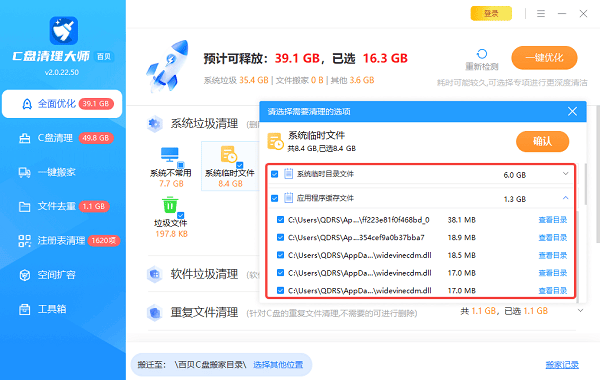The image size is (600, 380).
Task: Open 一键搬家 in the sidebar
Action: 62,173
